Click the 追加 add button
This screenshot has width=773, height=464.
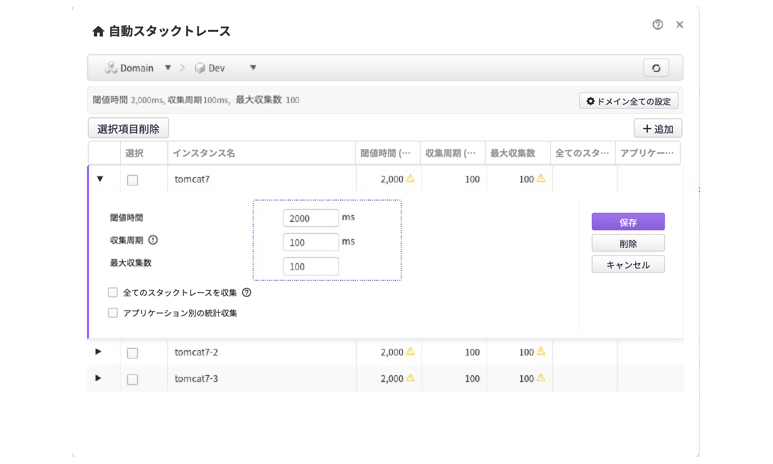point(658,129)
